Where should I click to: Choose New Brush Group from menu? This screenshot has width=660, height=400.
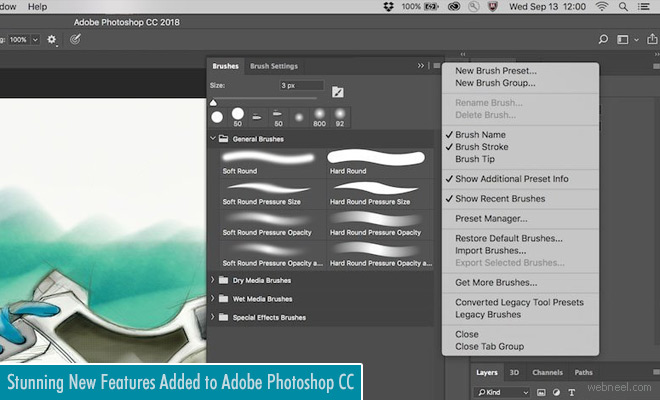coord(495,83)
